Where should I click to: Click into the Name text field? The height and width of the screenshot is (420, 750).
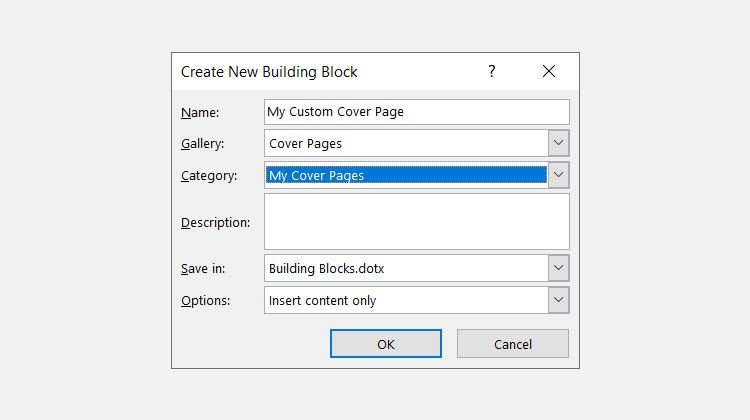click(x=417, y=112)
